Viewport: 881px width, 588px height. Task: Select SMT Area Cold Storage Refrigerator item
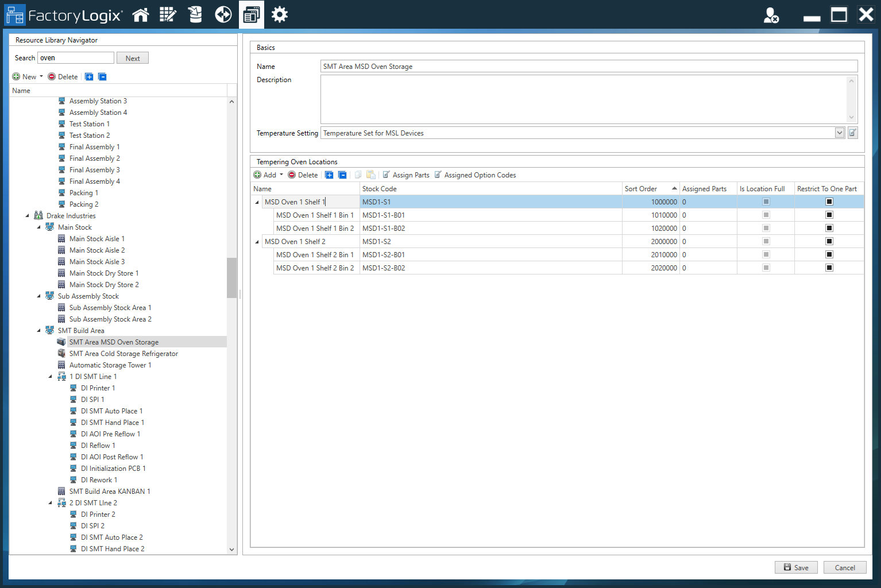point(123,354)
